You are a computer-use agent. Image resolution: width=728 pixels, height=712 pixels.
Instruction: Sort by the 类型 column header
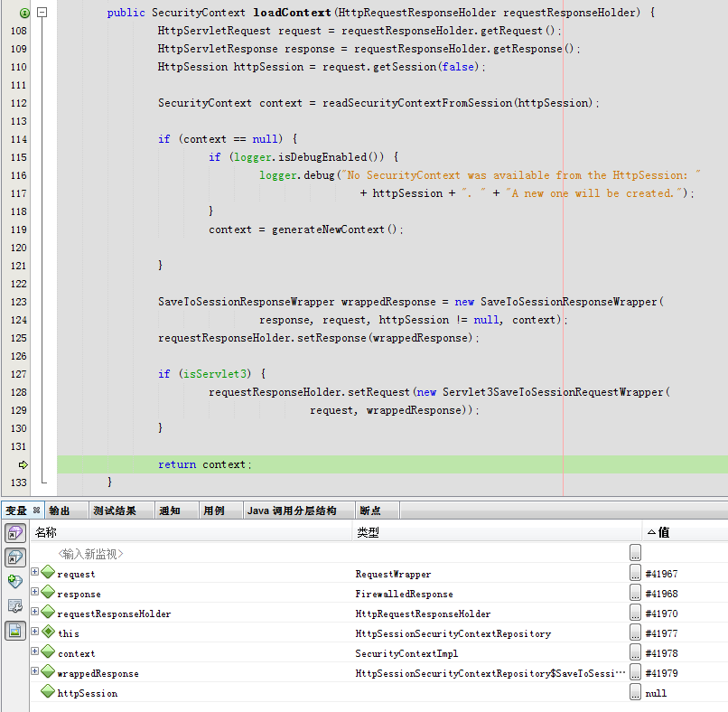point(498,532)
